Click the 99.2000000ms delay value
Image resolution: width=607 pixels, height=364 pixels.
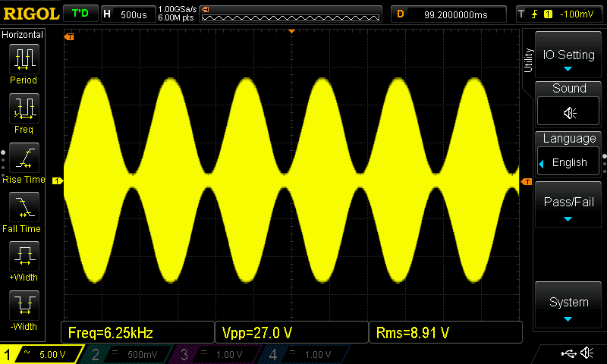pos(456,14)
